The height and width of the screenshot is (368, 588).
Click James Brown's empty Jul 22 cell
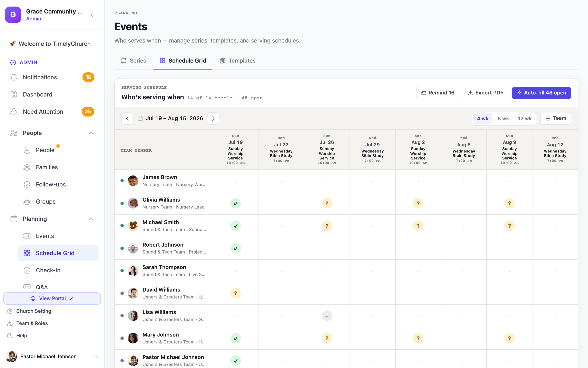pos(281,181)
